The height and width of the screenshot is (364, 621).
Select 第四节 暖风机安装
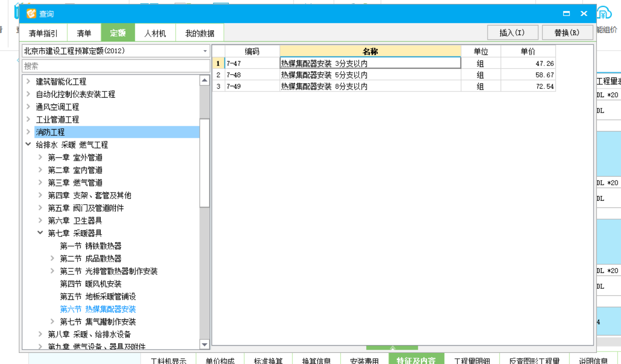point(91,284)
